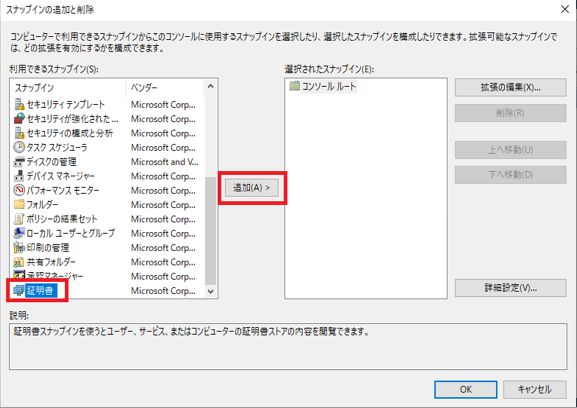The width and height of the screenshot is (577, 408).
Task: Select the デバイス マネージャー snap-in icon
Action: coord(19,176)
